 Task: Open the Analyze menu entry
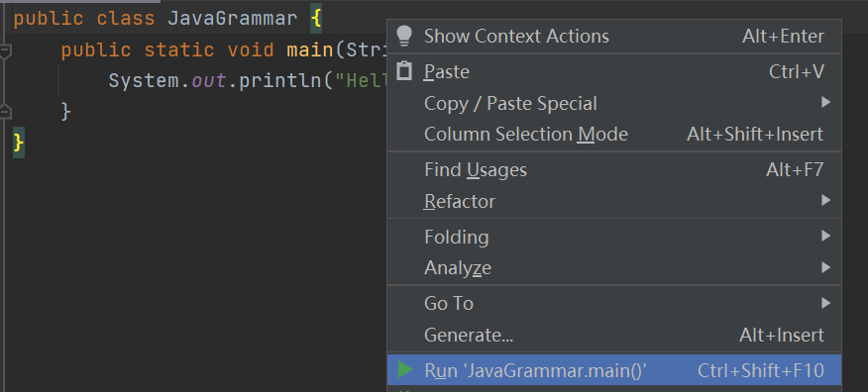614,268
